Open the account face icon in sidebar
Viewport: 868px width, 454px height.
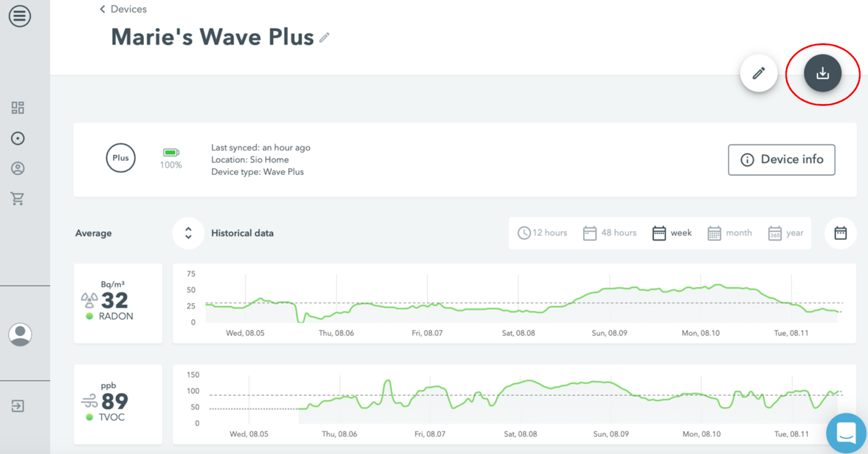pos(18,169)
